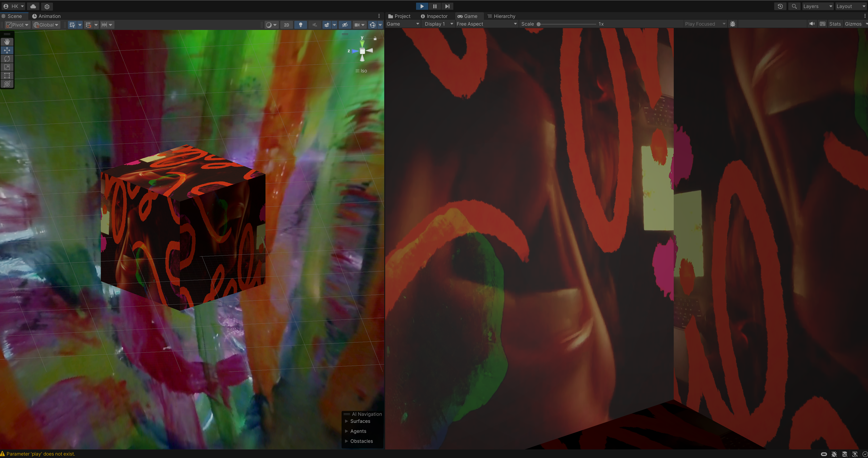
Task: Open Game view shortcuts keyboard icon
Action: [x=823, y=24]
